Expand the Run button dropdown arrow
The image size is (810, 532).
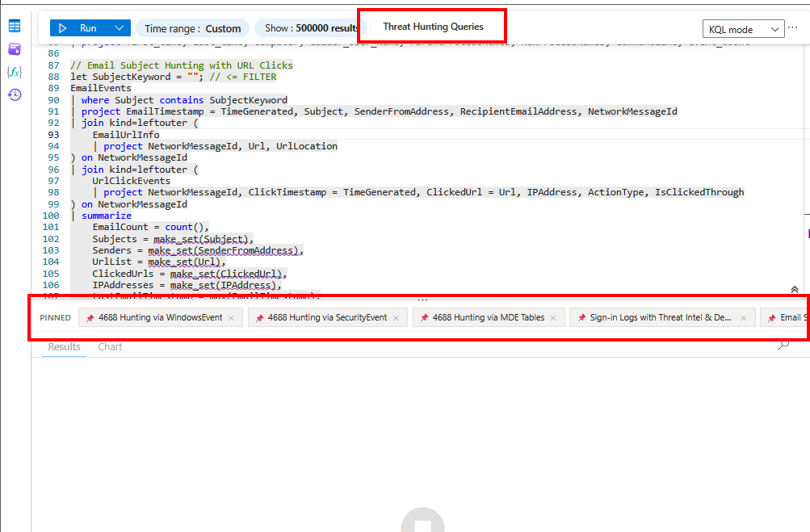(x=120, y=28)
